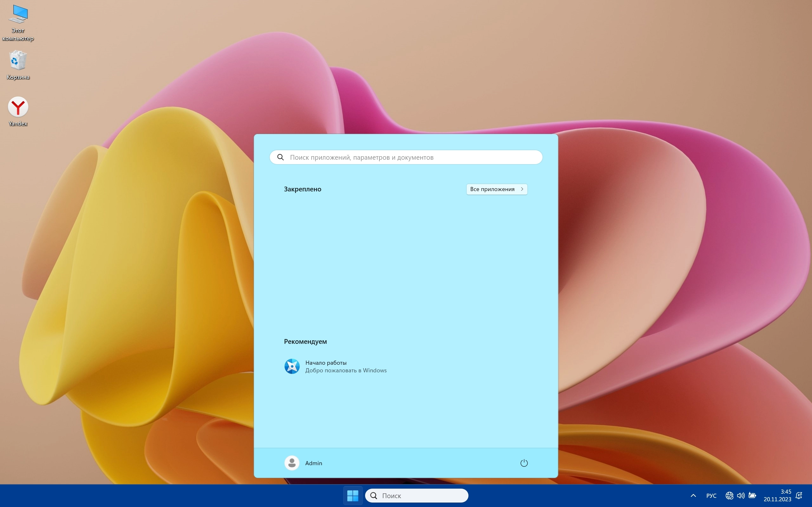Click the battery charging tray icon

coord(752,495)
